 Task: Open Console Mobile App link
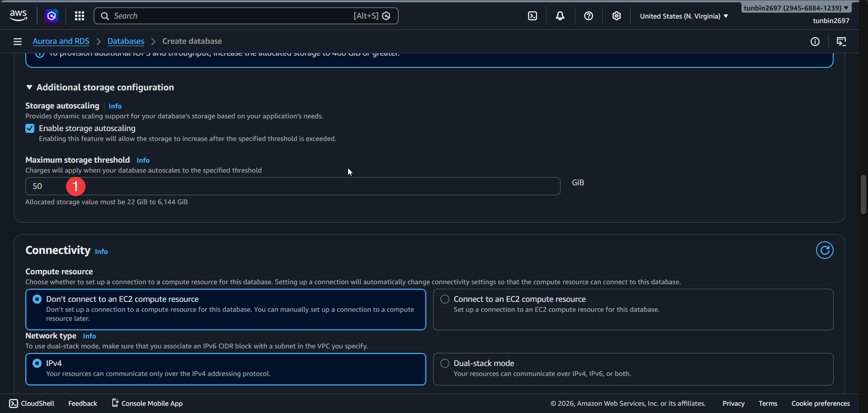(152, 403)
